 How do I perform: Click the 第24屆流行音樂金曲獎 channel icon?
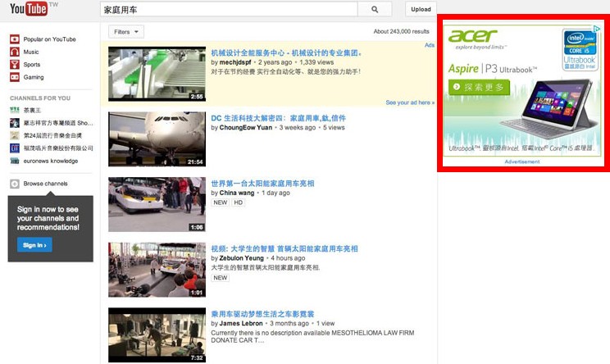[x=15, y=135]
